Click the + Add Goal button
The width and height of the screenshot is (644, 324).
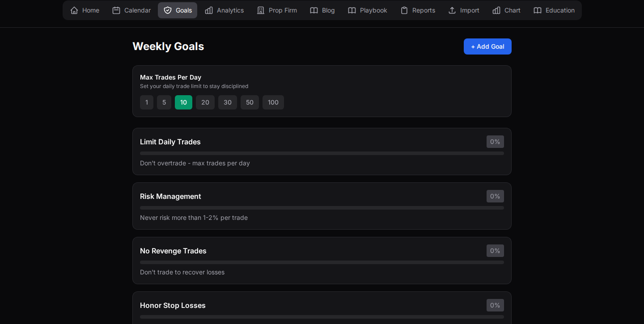pyautogui.click(x=487, y=46)
